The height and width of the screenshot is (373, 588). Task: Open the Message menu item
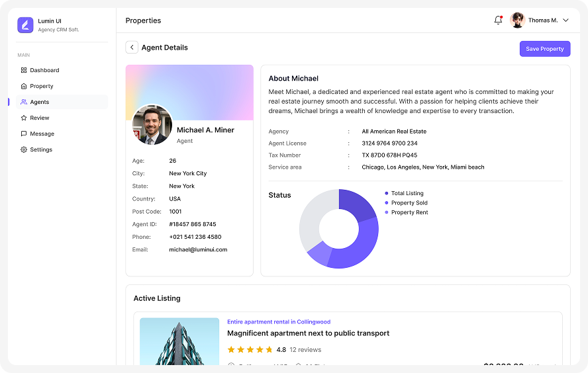pyautogui.click(x=42, y=134)
